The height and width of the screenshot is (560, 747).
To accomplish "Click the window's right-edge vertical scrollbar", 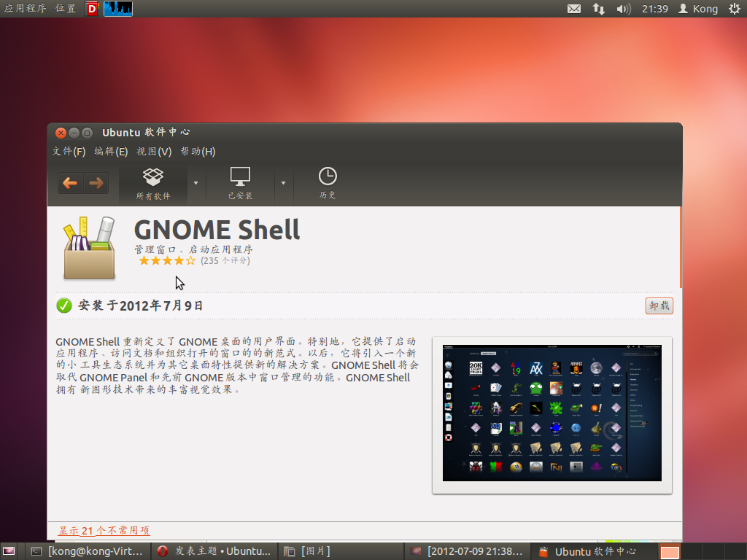I will [x=681, y=248].
